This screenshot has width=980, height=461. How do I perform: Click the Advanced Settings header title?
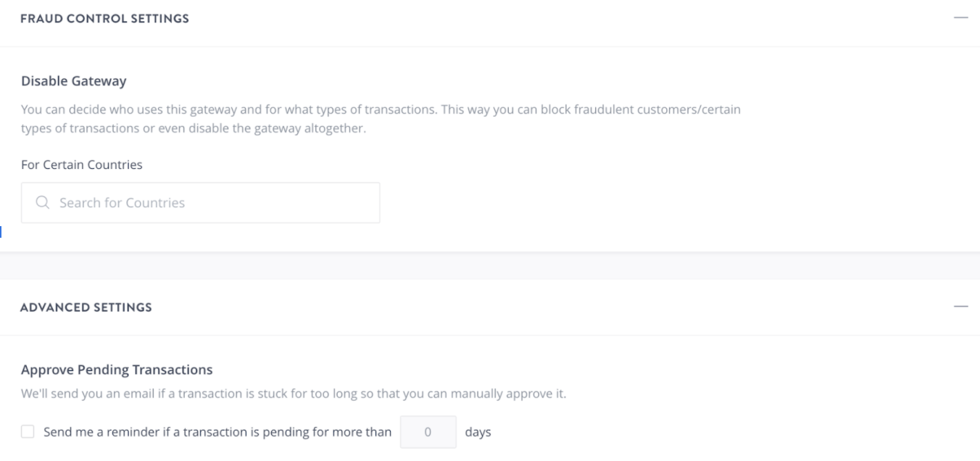[86, 307]
